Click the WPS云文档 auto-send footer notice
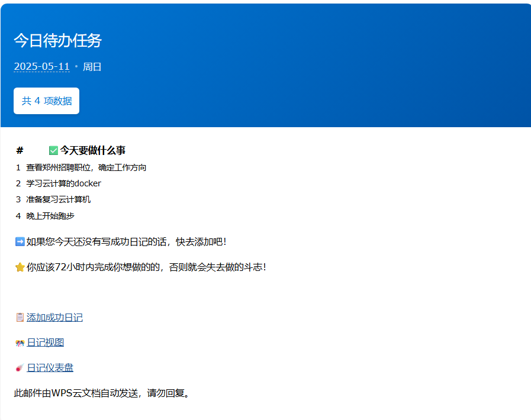Viewport: 531px width, 420px height. pyautogui.click(x=102, y=393)
